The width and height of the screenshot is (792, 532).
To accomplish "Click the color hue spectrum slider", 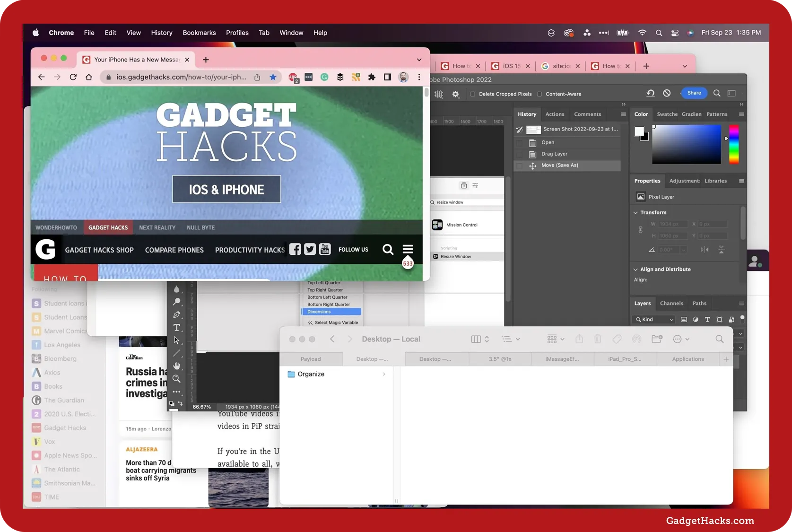I will pyautogui.click(x=734, y=144).
